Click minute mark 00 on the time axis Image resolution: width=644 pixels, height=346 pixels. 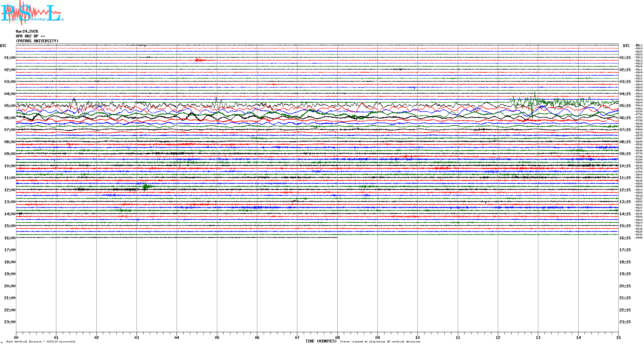pyautogui.click(x=16, y=337)
